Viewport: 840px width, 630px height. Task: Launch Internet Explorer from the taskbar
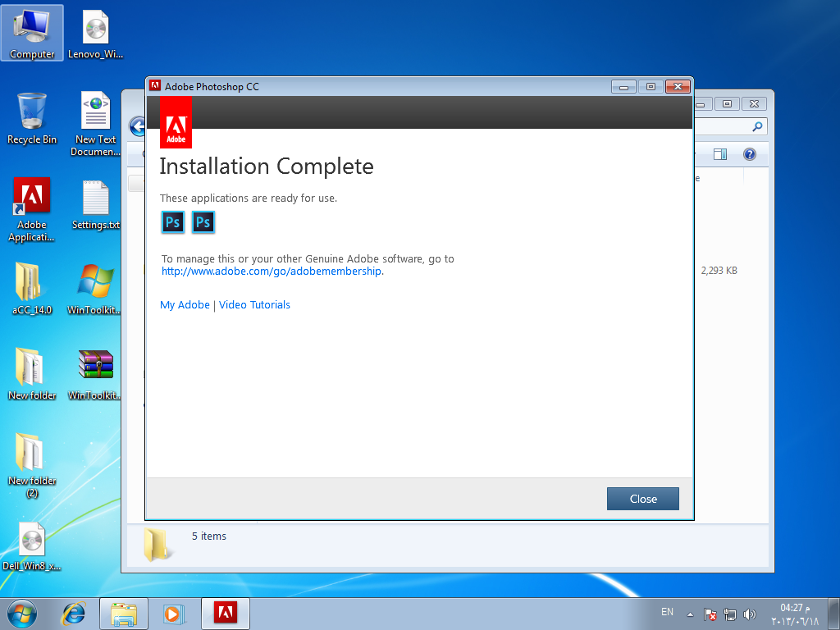[73, 614]
